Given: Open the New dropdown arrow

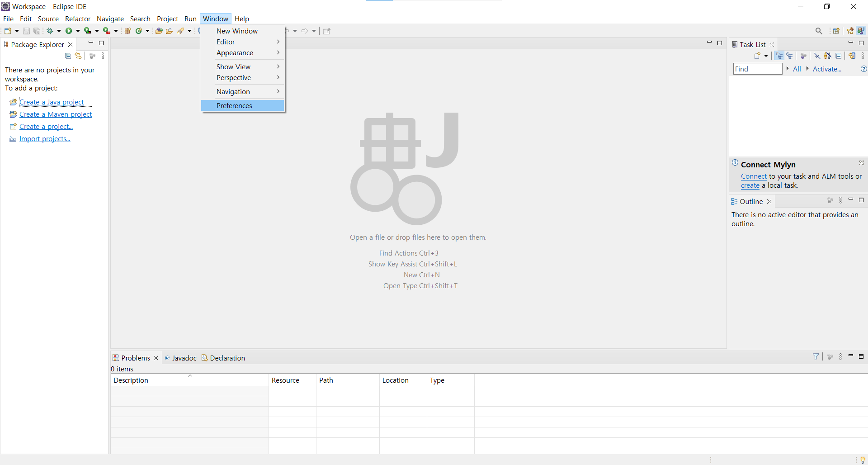Looking at the screenshot, I should tap(17, 31).
